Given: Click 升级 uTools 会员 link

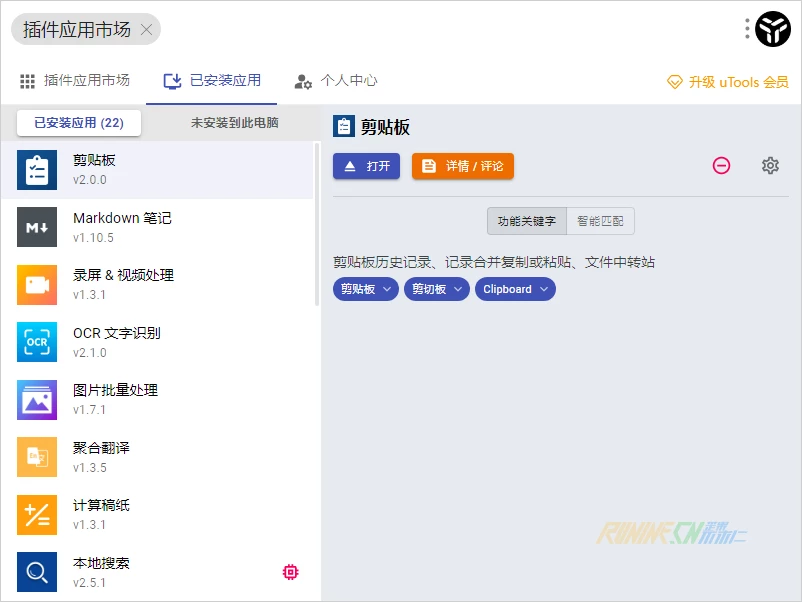Looking at the screenshot, I should (728, 82).
